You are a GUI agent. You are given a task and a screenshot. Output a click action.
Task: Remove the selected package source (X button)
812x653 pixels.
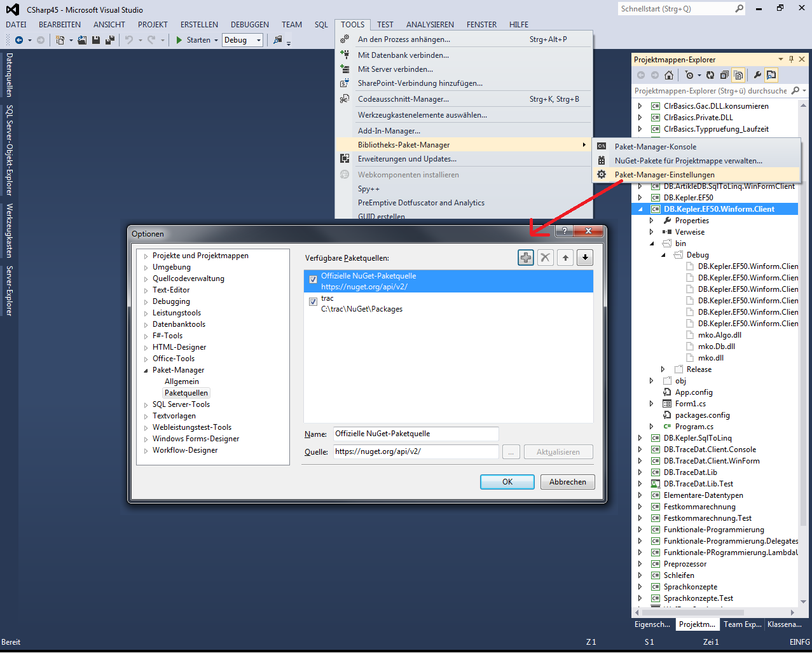[546, 258]
